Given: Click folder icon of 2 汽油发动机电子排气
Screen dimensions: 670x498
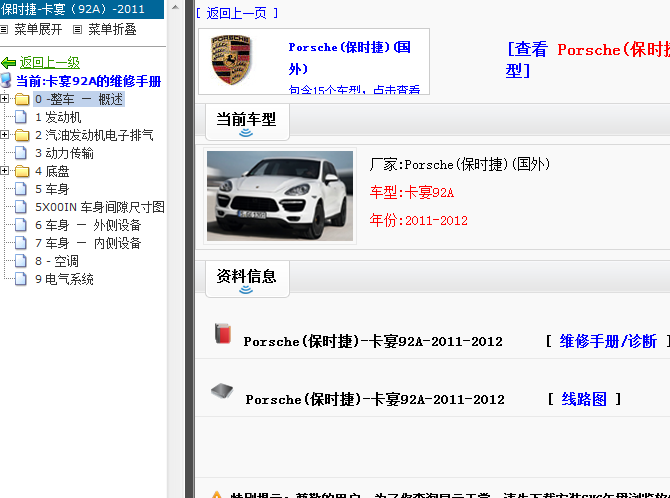Looking at the screenshot, I should pos(22,136).
